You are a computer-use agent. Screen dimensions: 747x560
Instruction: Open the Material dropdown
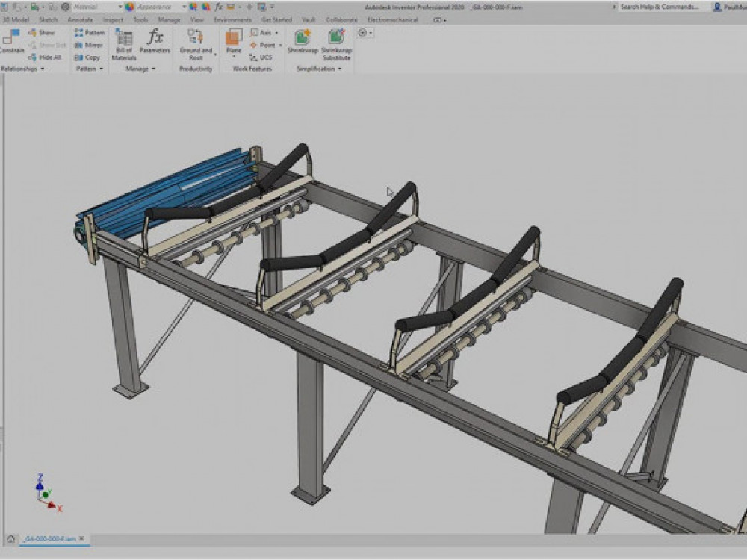pos(120,7)
